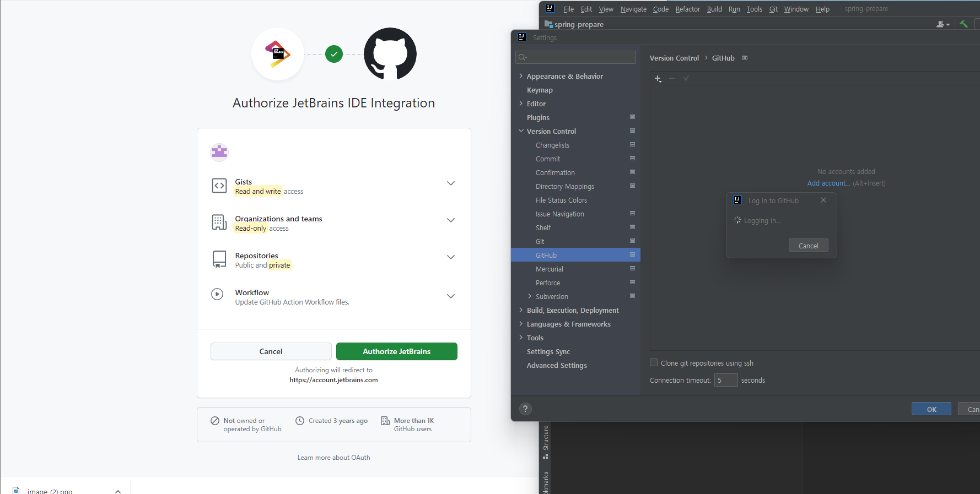Open Advanced Settings page
This screenshot has height=494, width=980.
tap(557, 365)
